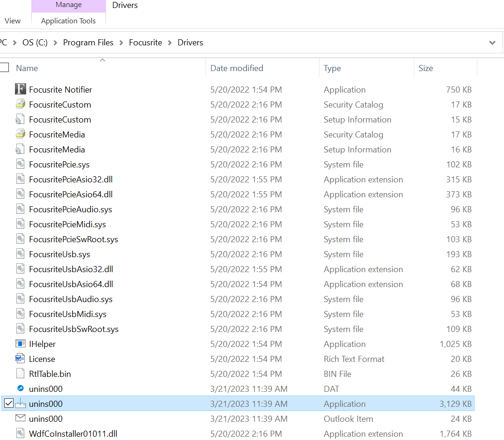Go to Focusrite folder breadcrumb

(145, 43)
